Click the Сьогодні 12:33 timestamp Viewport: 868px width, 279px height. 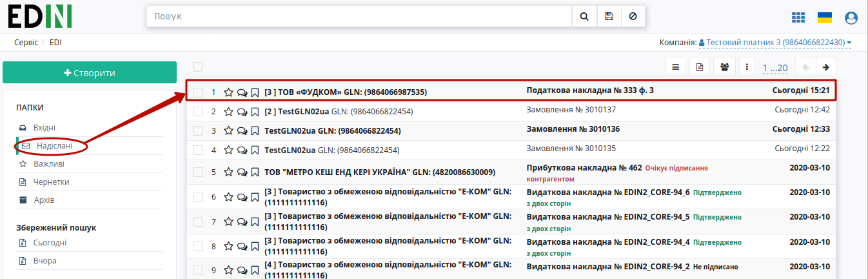[x=801, y=129]
